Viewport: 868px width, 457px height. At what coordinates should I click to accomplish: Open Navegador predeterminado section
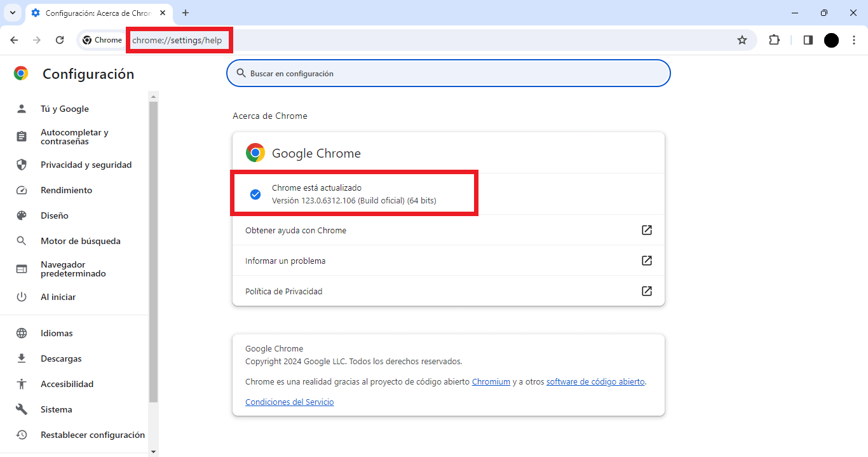click(x=74, y=269)
